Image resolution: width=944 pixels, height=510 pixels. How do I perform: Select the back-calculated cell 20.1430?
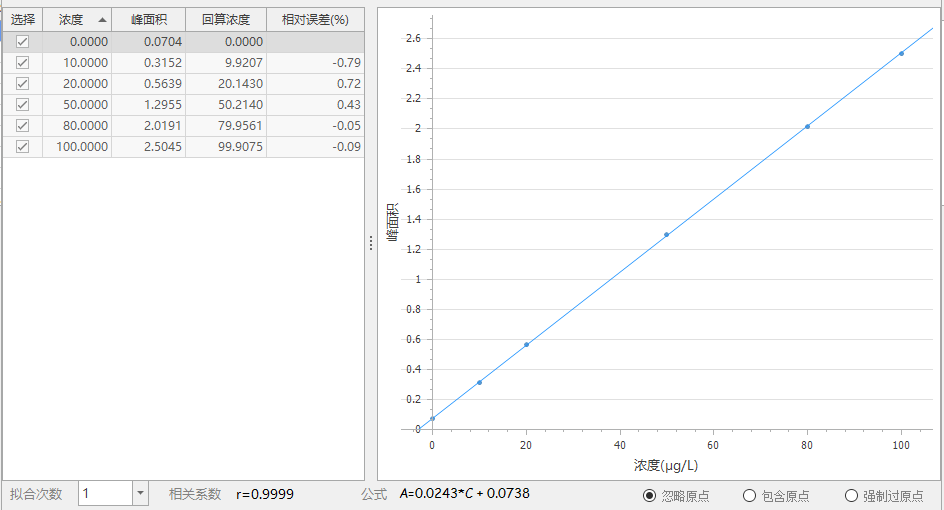tap(225, 84)
